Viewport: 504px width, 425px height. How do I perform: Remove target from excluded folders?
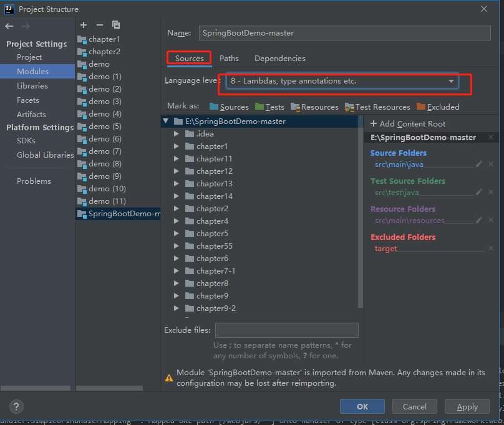(x=491, y=248)
